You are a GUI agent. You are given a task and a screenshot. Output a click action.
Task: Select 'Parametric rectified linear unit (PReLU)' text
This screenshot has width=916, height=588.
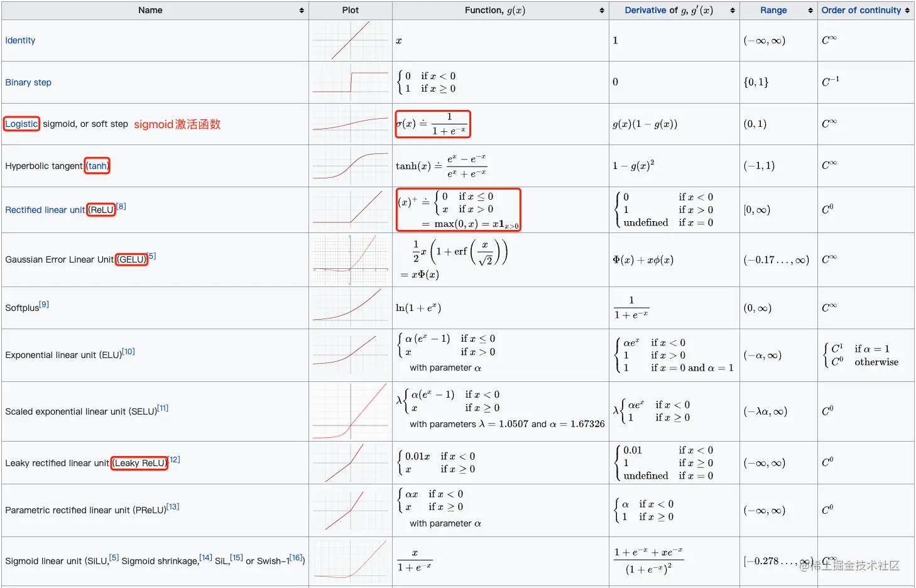[85, 510]
